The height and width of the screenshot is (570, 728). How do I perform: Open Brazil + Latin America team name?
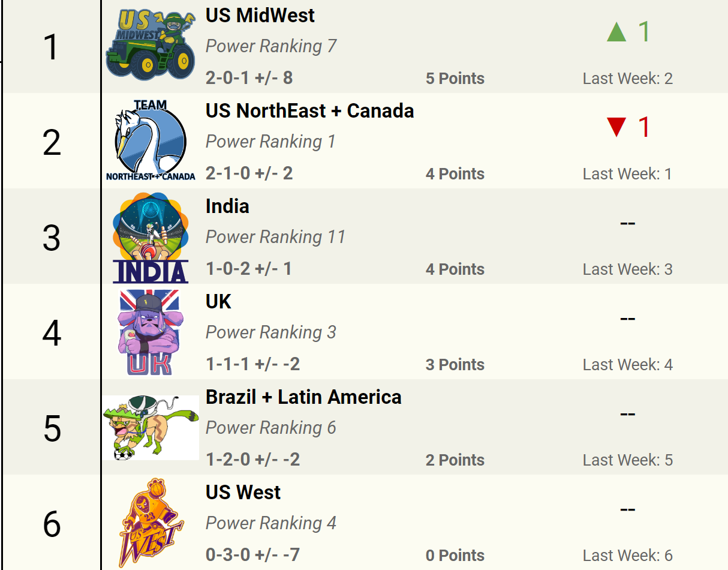point(303,397)
